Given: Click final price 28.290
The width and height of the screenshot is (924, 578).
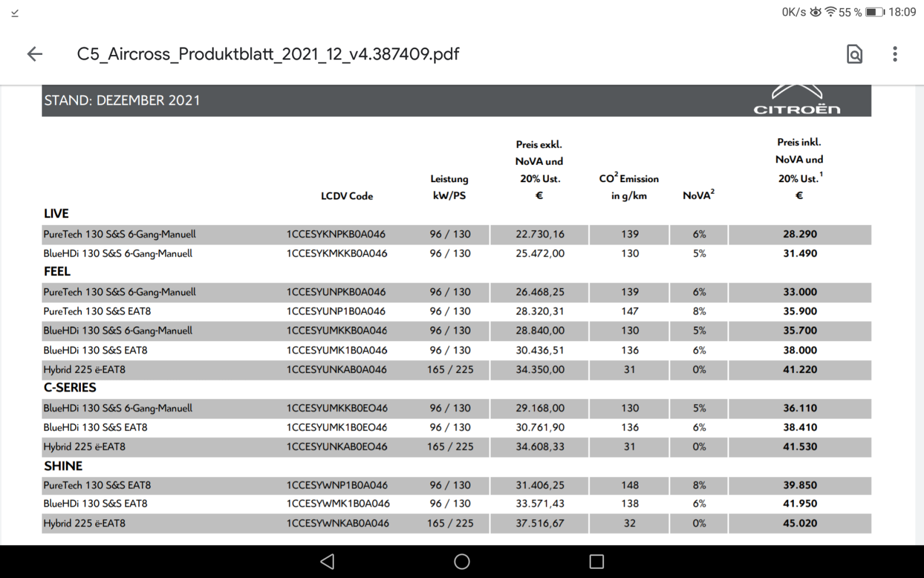Looking at the screenshot, I should click(x=800, y=234).
